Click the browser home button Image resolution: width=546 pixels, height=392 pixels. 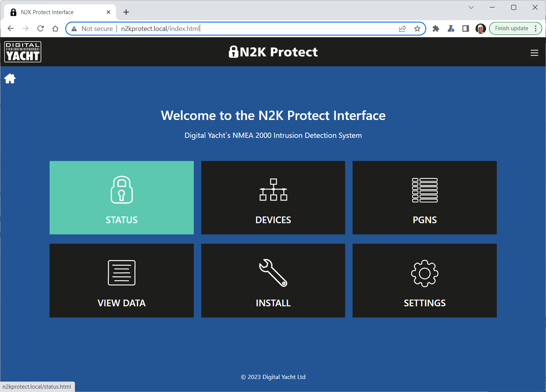56,29
